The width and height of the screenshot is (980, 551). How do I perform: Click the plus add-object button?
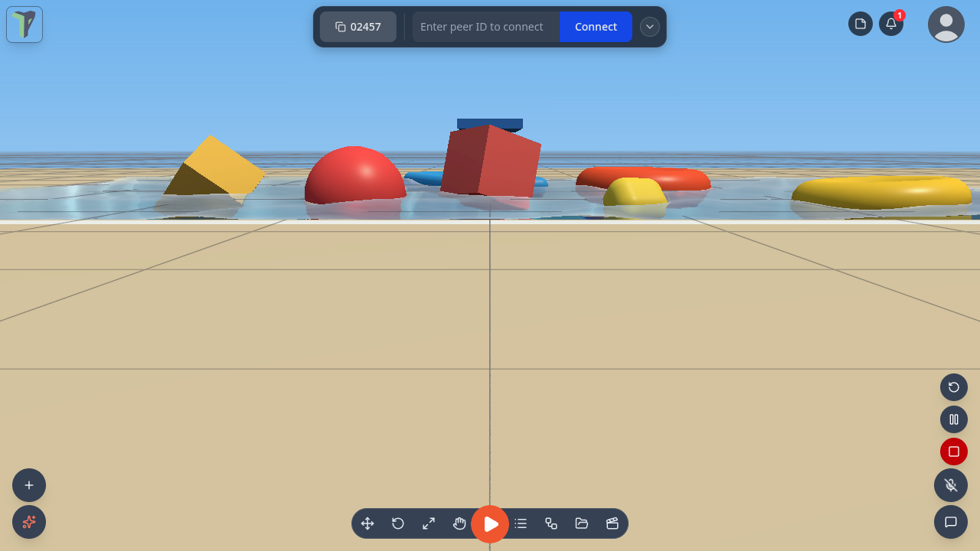point(29,485)
